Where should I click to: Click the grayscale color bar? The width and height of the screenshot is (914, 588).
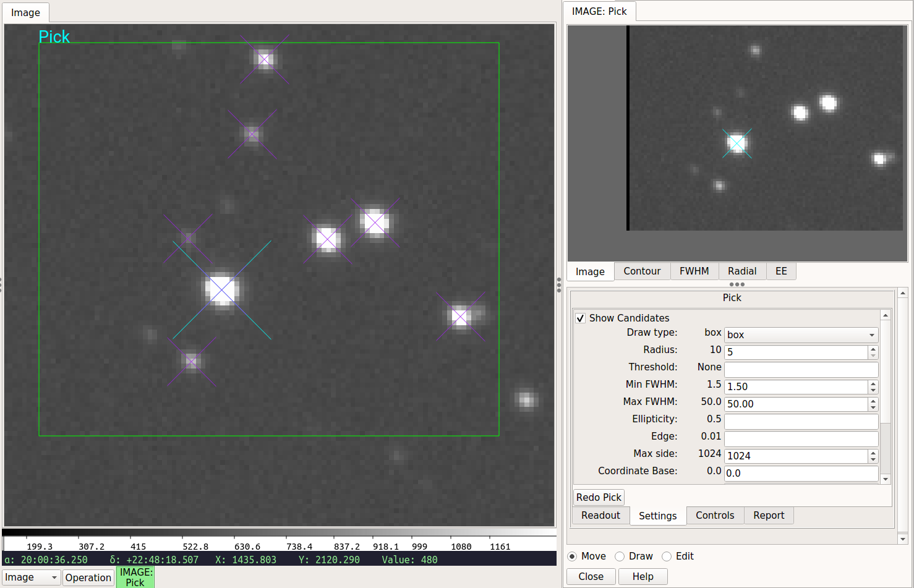(x=280, y=532)
